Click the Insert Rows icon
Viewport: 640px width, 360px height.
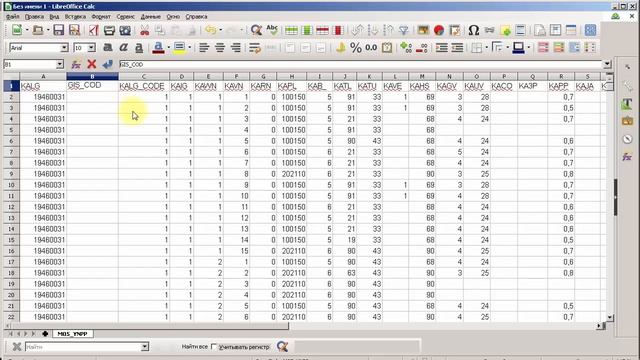click(291, 30)
